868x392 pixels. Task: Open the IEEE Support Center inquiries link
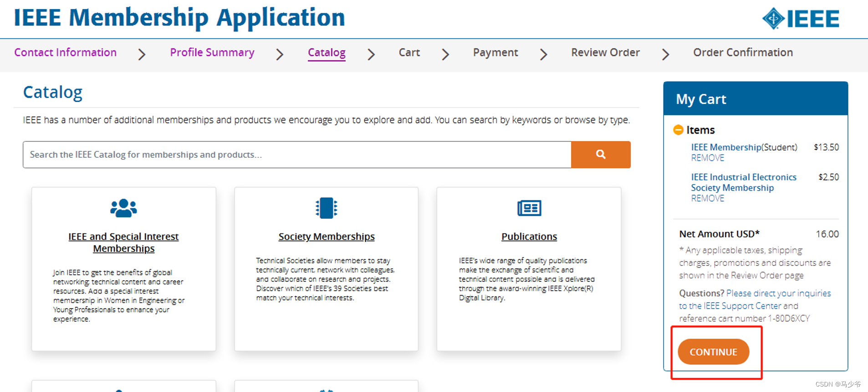(x=755, y=299)
